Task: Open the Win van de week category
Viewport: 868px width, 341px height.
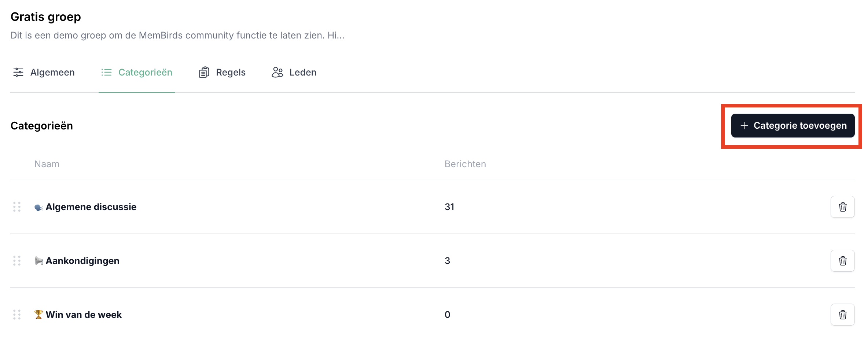Action: click(x=84, y=315)
